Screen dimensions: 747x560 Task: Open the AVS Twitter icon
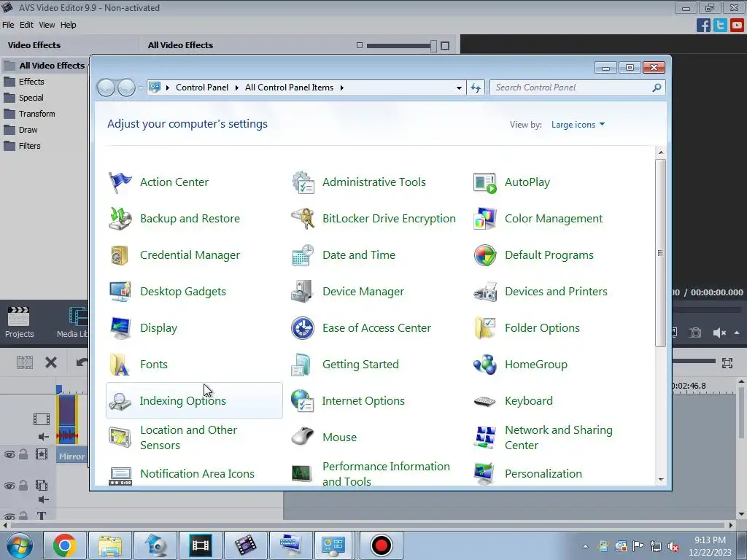(720, 25)
